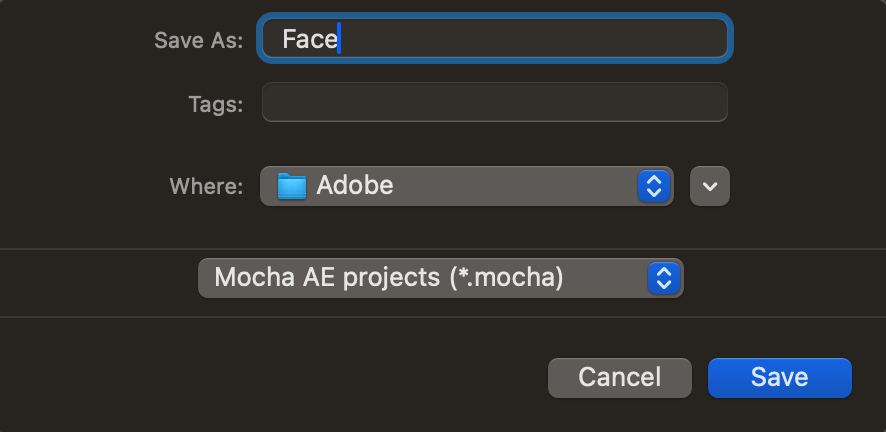Click empty area right of Adobe in Where popup
The image size is (886, 432).
(514, 186)
